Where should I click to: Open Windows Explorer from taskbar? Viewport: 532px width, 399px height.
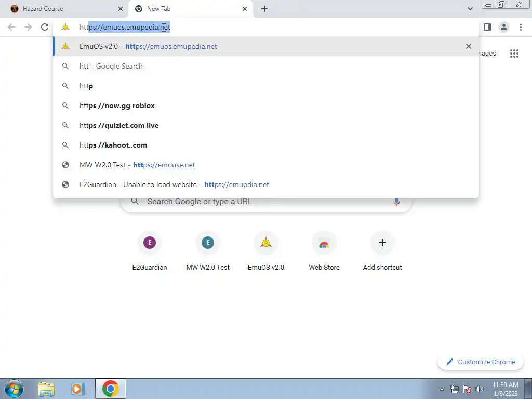[x=46, y=389]
